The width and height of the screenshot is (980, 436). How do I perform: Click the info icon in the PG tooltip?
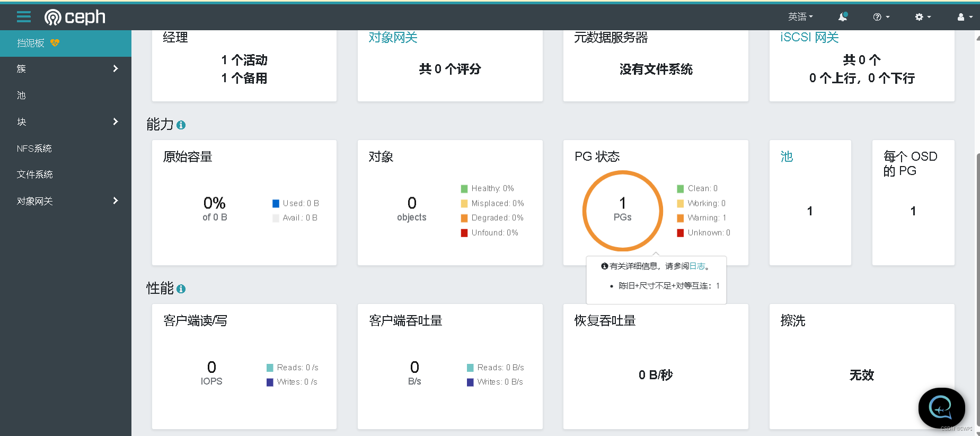click(x=604, y=266)
